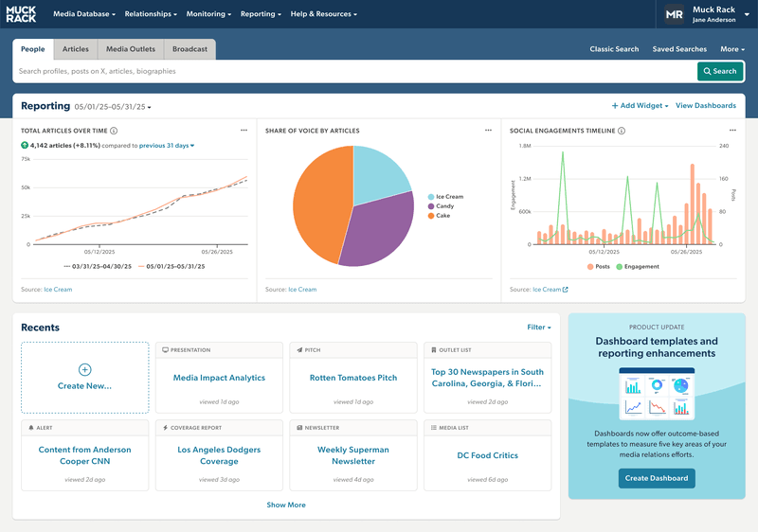
Task: Click the orange Cake slice in pie chart
Action: click(x=317, y=204)
